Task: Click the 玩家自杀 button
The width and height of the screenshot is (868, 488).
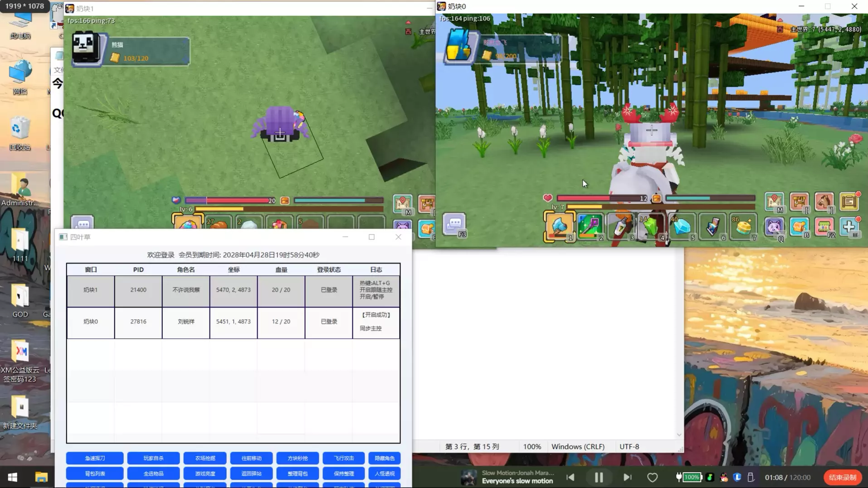Action: (x=153, y=459)
